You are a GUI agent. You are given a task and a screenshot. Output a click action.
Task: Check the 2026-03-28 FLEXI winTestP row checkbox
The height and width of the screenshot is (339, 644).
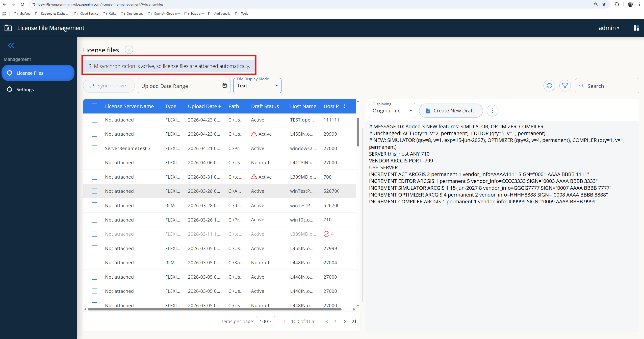pos(94,191)
